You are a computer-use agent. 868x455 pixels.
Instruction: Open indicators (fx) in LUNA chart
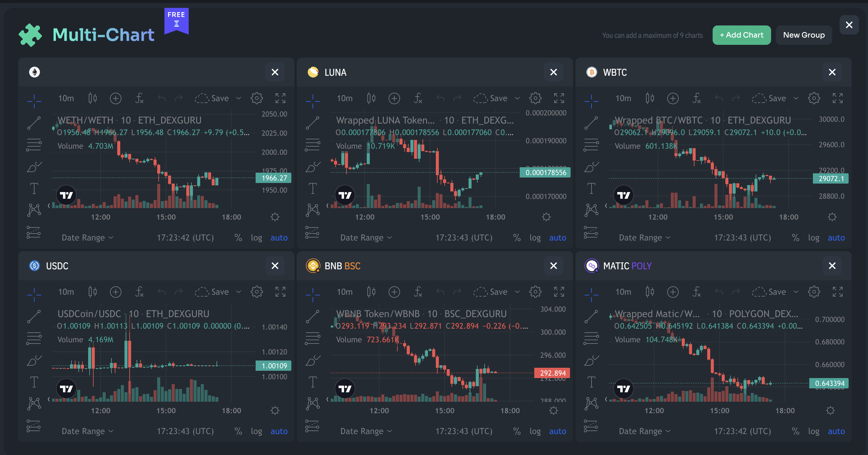pyautogui.click(x=418, y=98)
